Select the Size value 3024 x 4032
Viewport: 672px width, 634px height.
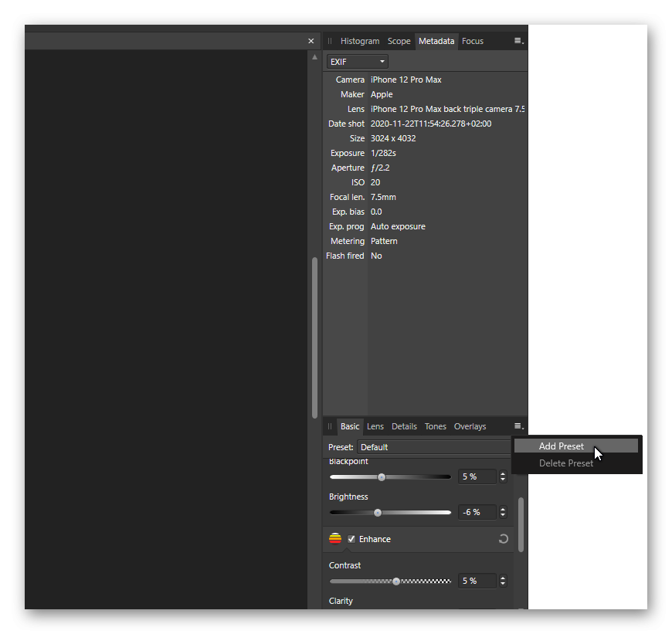pyautogui.click(x=393, y=138)
